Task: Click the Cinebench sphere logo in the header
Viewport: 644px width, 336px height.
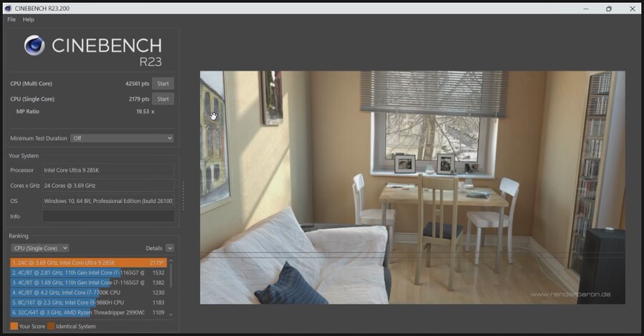Action: tap(34, 46)
